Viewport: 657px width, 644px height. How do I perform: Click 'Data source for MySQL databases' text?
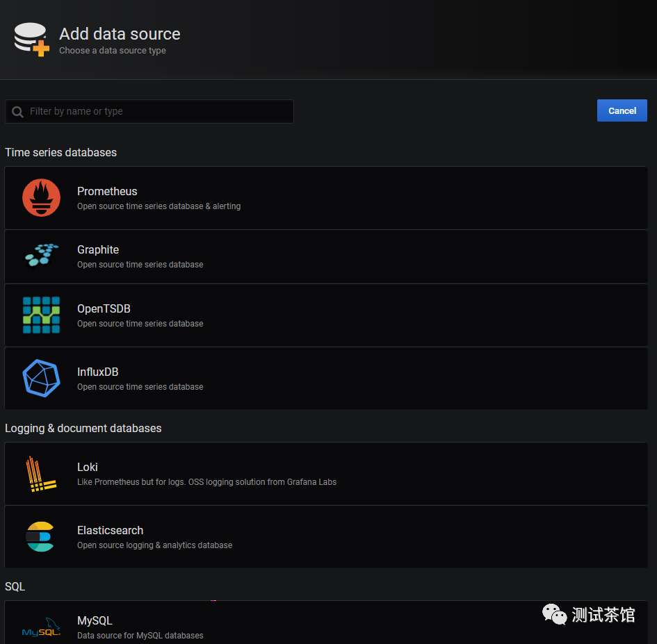[140, 635]
